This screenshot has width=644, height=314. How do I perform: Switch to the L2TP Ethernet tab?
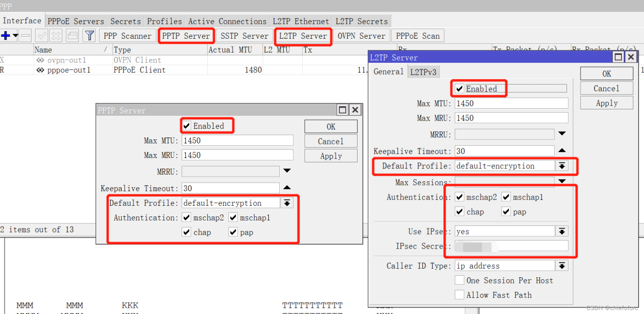[301, 21]
